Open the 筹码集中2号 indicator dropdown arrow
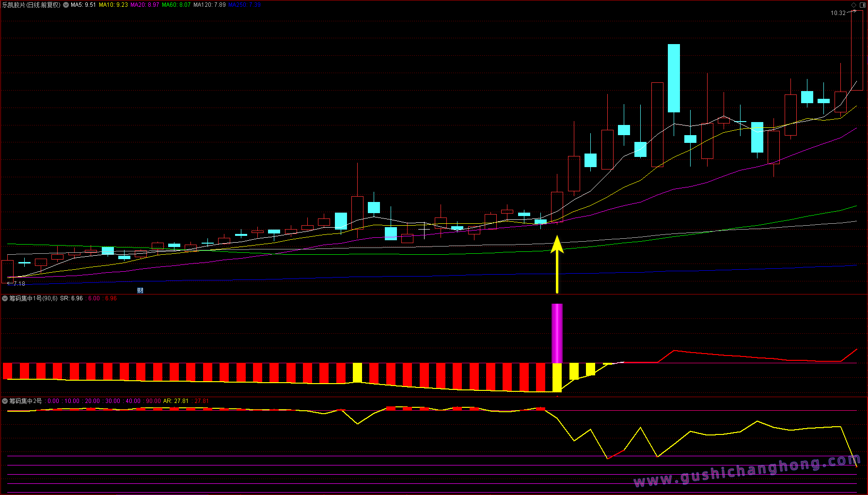The width and height of the screenshot is (868, 495). coord(5,401)
